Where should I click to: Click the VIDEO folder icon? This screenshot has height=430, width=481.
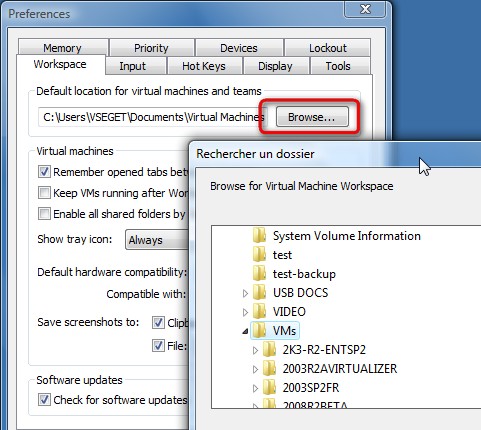click(x=259, y=312)
